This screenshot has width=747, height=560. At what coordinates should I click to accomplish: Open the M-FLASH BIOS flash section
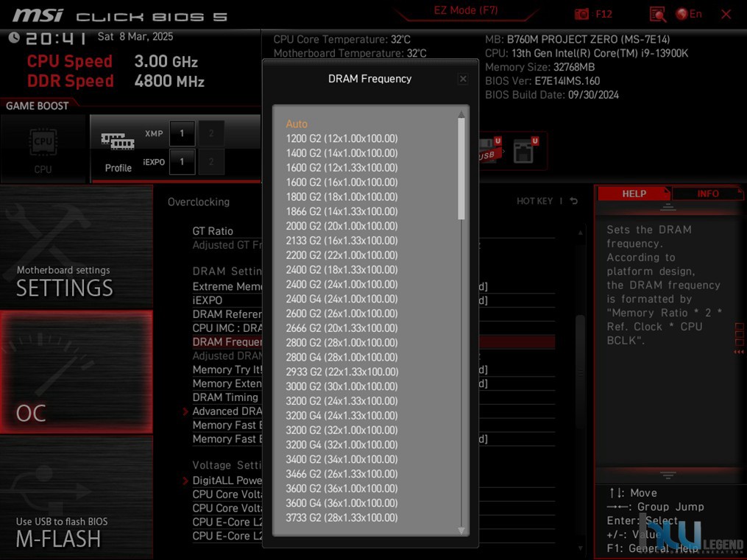(x=77, y=497)
